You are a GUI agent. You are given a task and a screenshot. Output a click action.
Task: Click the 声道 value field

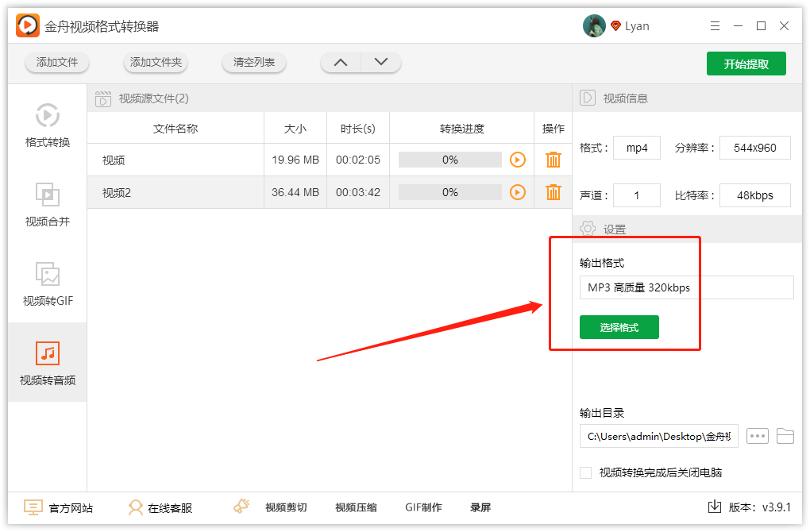[636, 195]
